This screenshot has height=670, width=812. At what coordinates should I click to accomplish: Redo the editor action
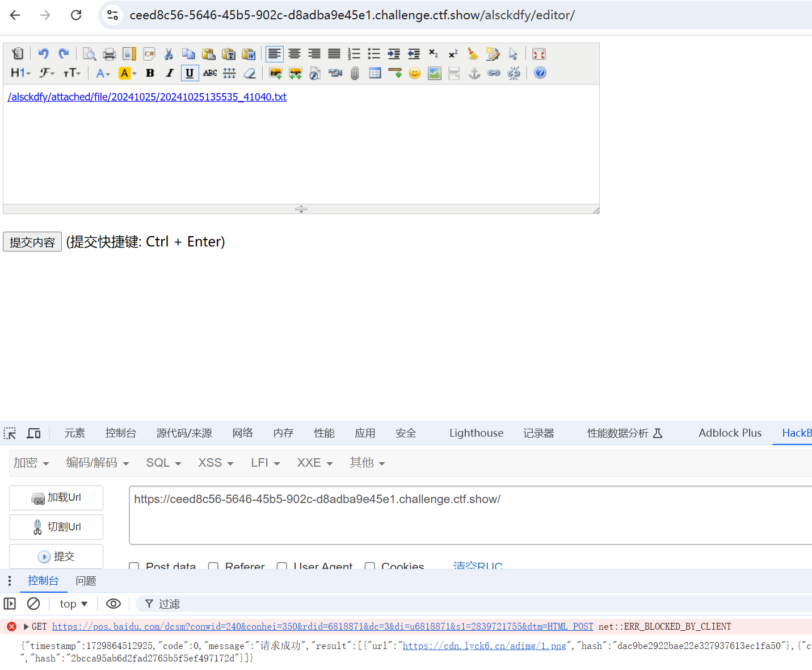tap(64, 54)
